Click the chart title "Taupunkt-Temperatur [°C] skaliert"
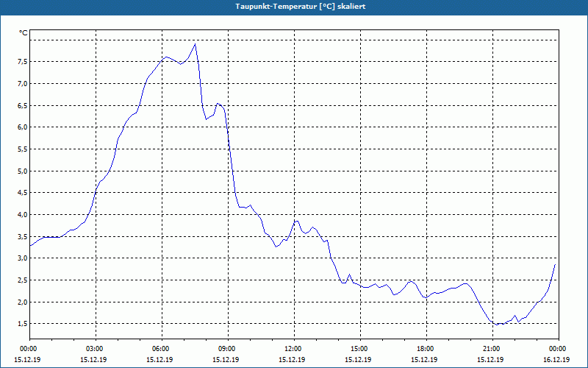This screenshot has width=588, height=368. coord(301,7)
